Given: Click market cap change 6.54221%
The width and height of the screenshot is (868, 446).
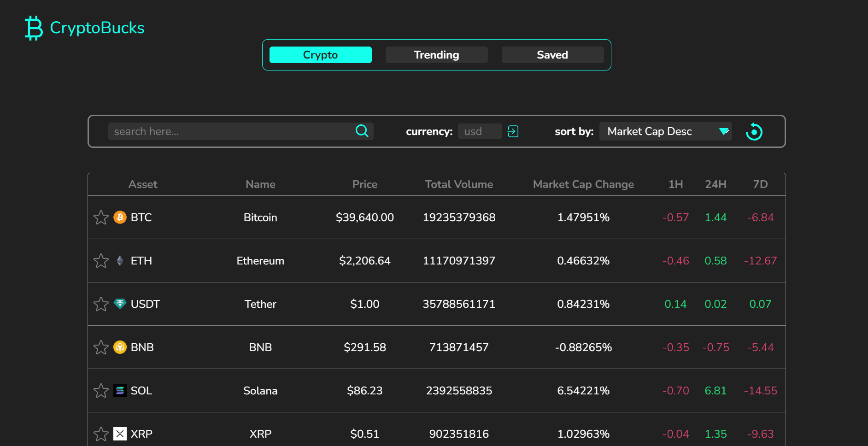Looking at the screenshot, I should tap(584, 391).
